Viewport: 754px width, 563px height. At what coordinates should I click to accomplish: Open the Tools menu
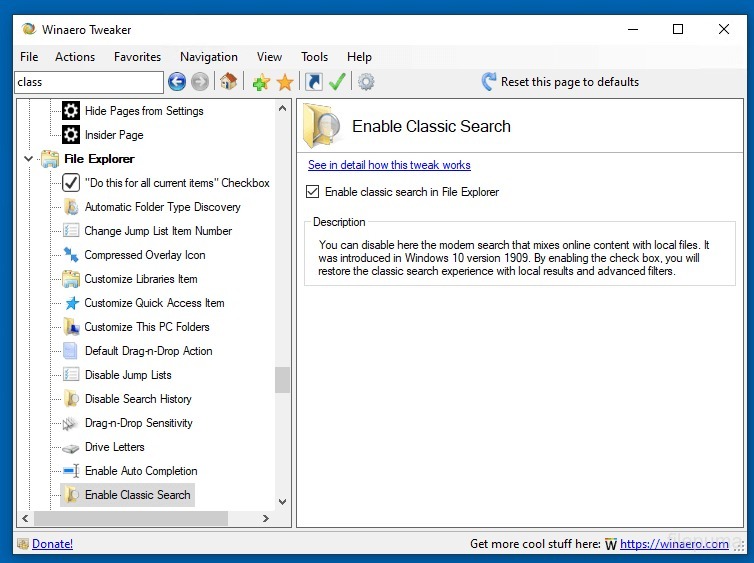[314, 57]
